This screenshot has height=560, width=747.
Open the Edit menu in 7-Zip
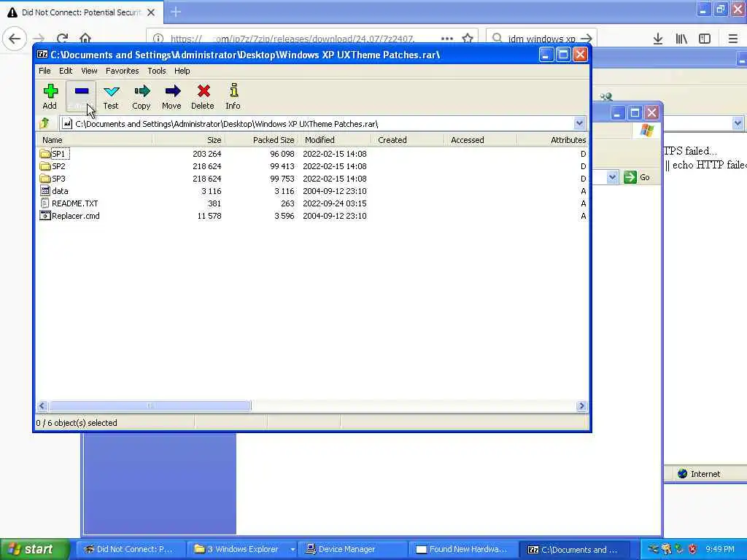click(x=66, y=71)
